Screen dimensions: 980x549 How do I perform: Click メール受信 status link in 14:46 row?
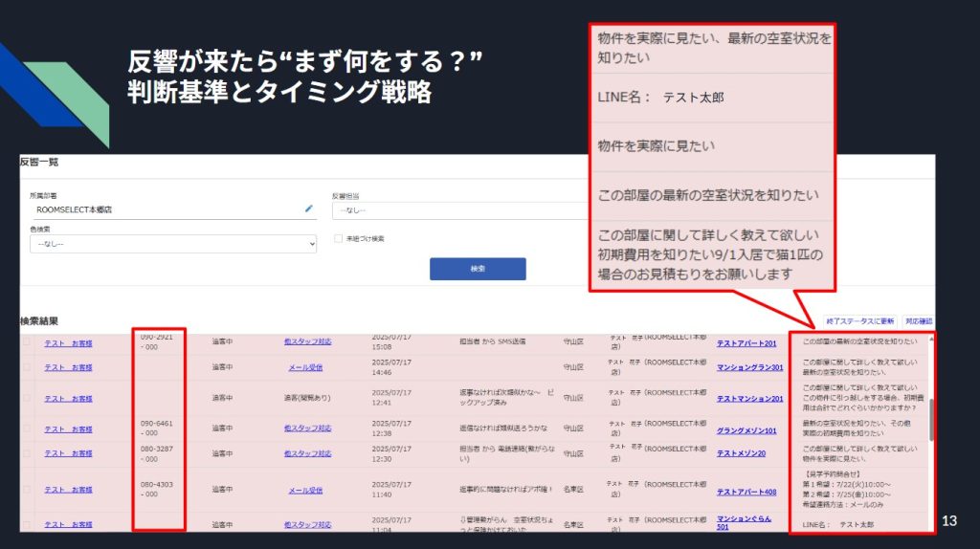306,367
